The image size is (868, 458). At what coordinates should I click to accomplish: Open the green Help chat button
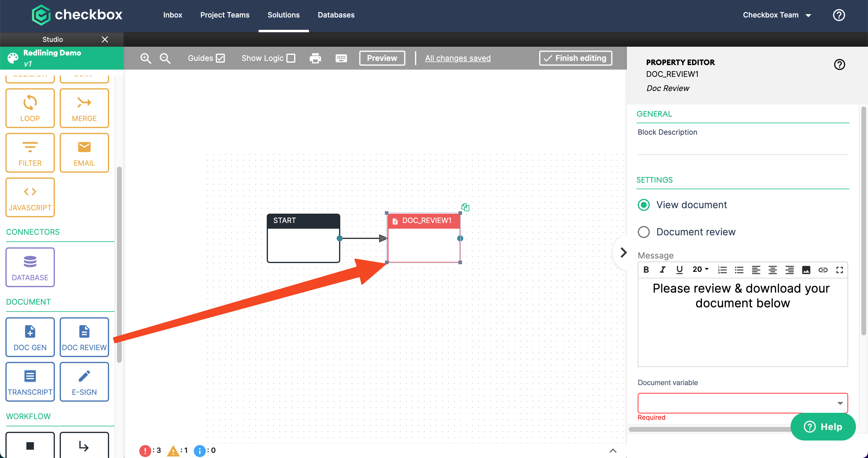[x=822, y=427]
